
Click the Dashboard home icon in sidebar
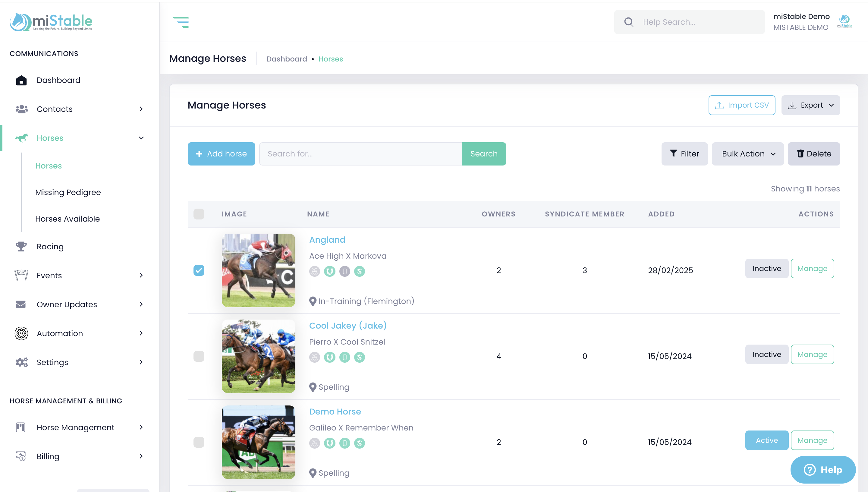pos(21,80)
